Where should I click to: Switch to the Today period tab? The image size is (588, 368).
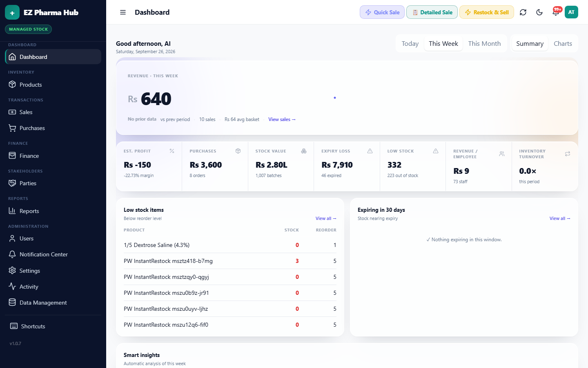410,44
